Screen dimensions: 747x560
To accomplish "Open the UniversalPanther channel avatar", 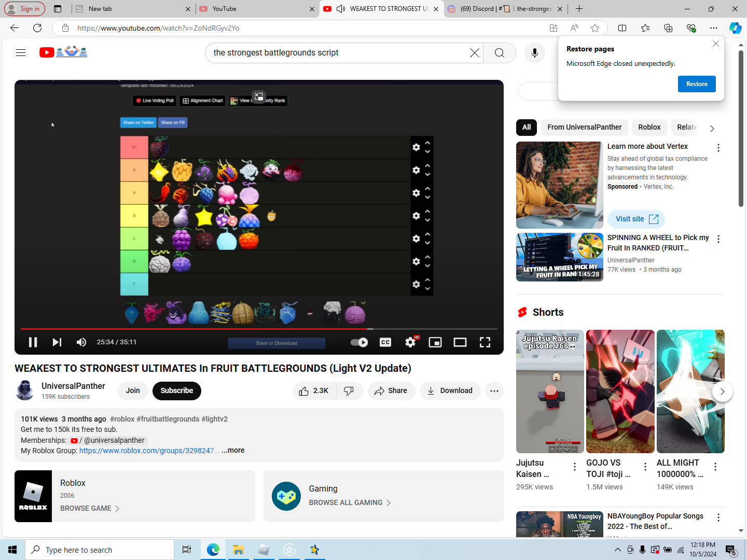I will pyautogui.click(x=25, y=390).
